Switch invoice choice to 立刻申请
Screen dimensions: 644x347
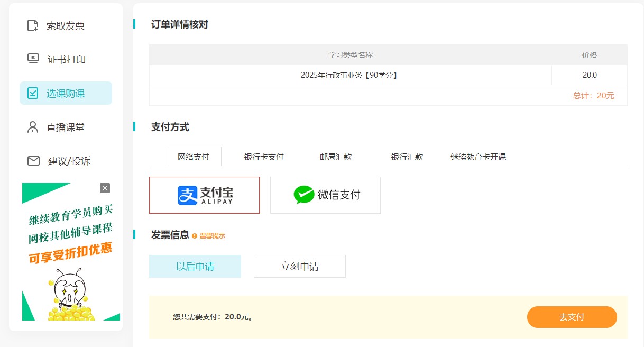point(299,266)
